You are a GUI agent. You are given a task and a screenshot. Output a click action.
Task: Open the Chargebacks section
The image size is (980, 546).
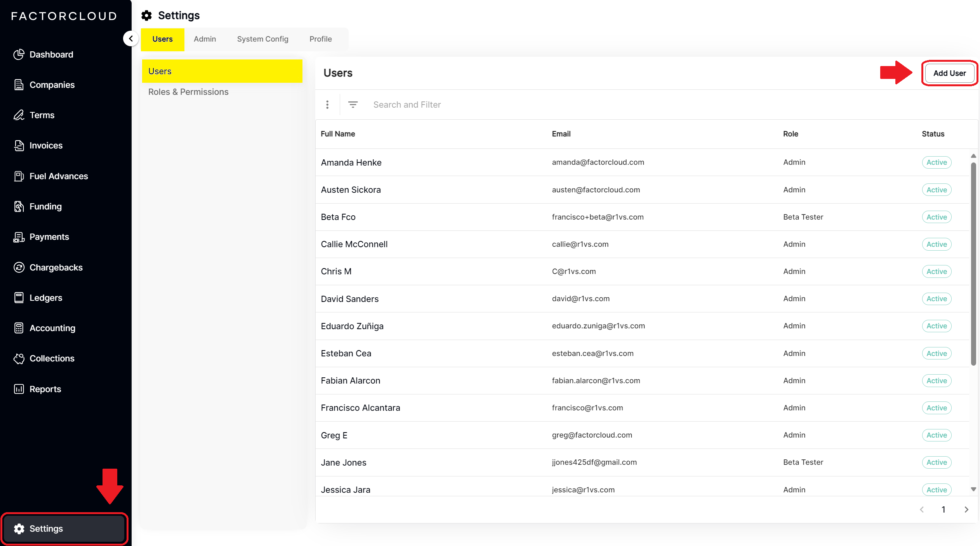[56, 267]
